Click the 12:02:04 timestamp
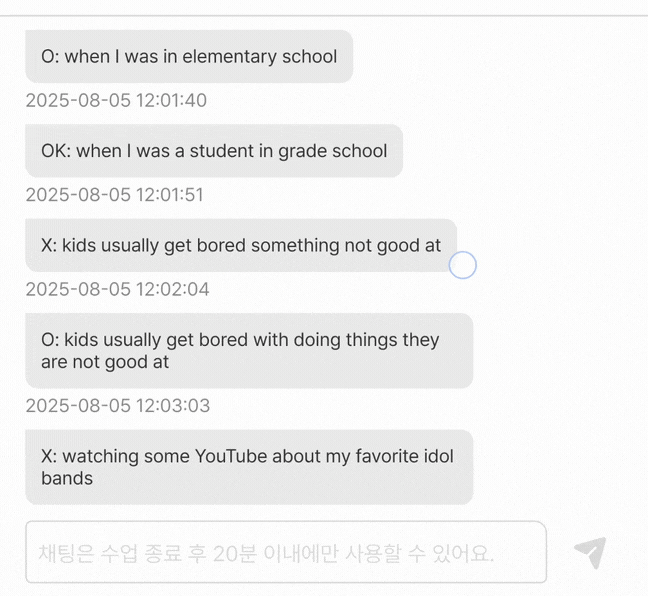 [117, 289]
